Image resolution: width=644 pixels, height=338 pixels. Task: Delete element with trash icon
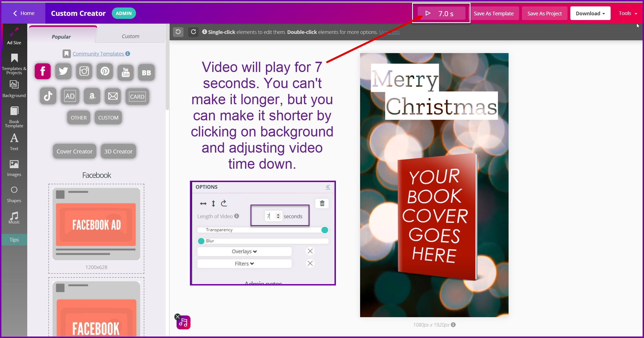coord(322,203)
